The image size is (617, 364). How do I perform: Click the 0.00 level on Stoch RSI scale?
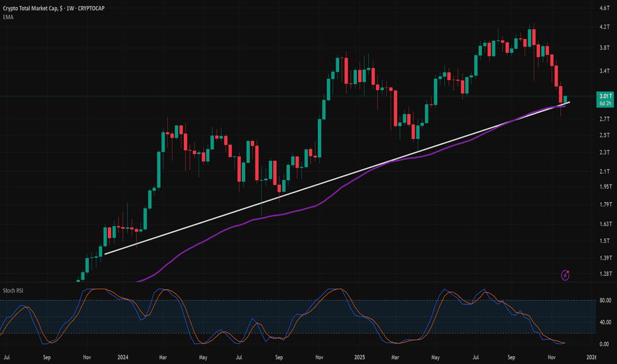604,344
